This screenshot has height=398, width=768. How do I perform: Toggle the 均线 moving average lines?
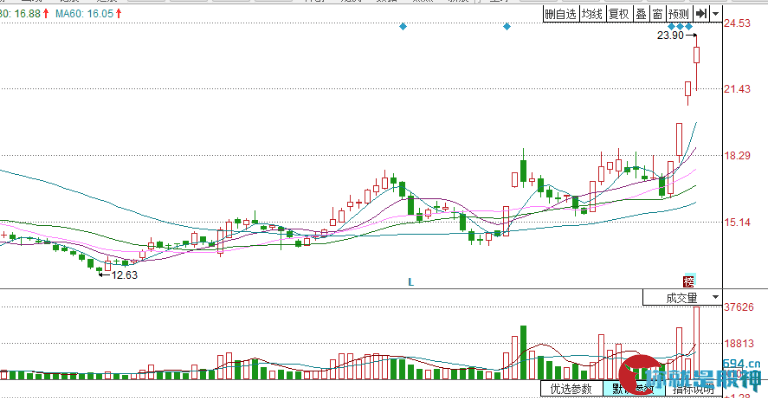tap(592, 14)
